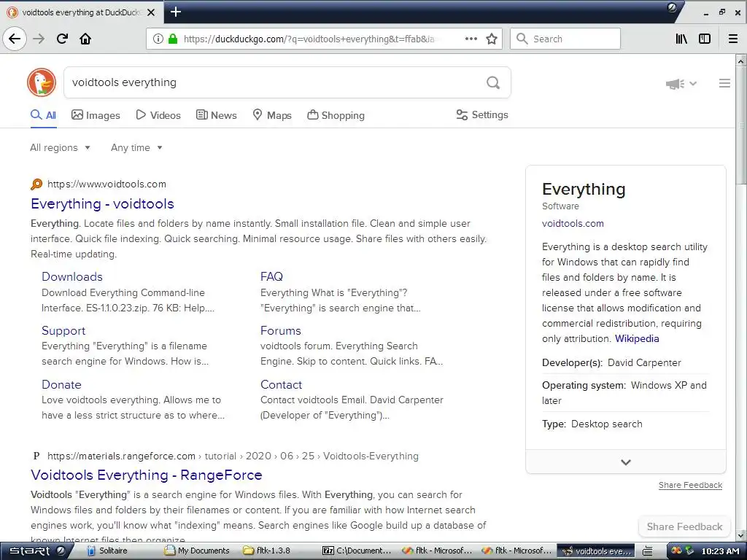Go back with the browser Back arrow

[15, 39]
